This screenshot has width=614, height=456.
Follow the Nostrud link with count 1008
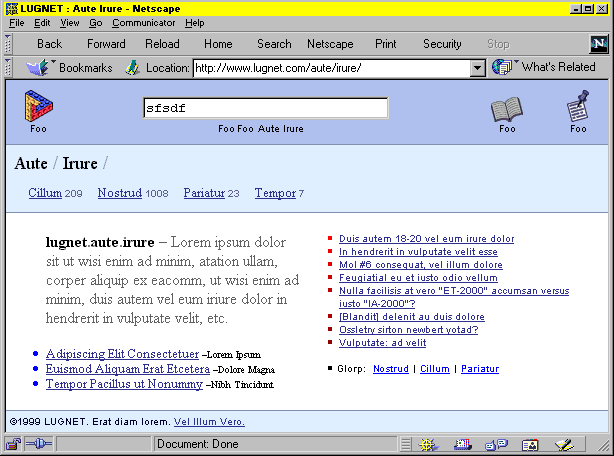[119, 193]
